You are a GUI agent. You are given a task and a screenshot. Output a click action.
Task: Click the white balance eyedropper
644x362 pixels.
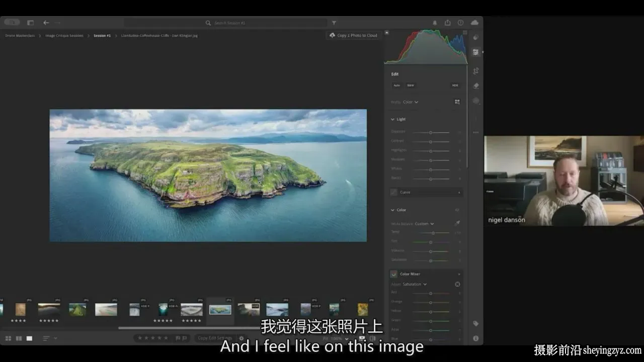(x=457, y=223)
